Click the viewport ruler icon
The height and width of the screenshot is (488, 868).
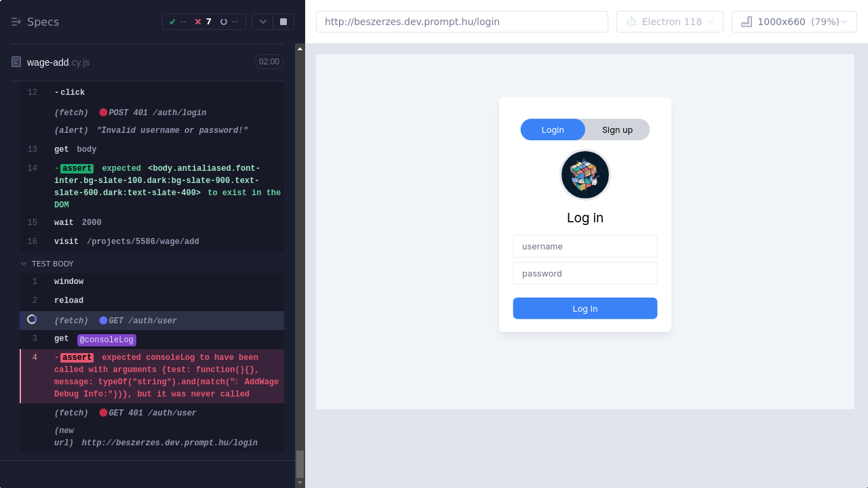coord(747,22)
